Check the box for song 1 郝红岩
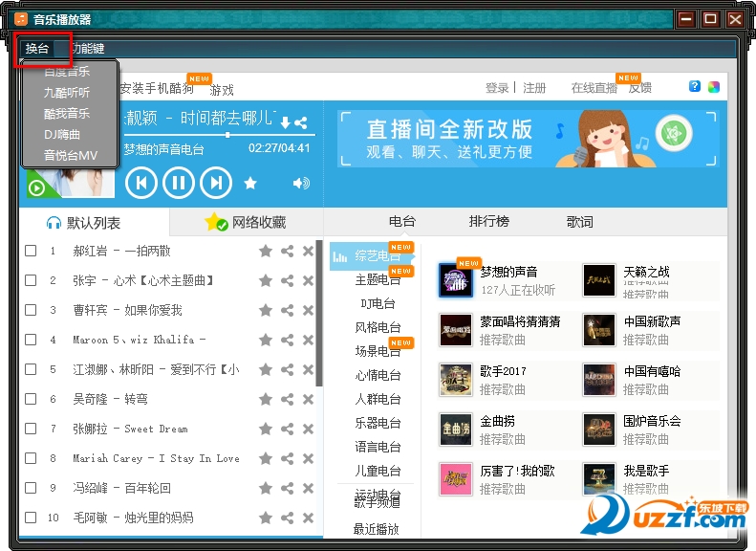Image resolution: width=756 pixels, height=551 pixels. [x=31, y=252]
